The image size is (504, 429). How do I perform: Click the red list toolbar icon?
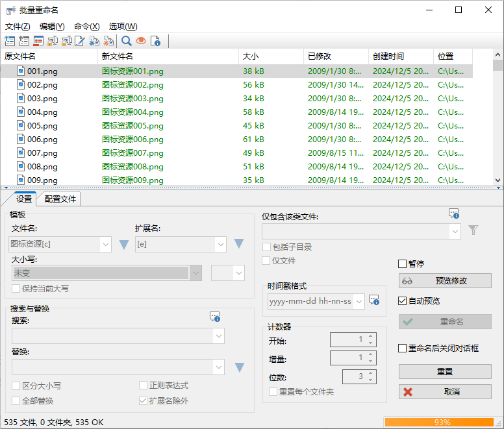[x=38, y=42]
